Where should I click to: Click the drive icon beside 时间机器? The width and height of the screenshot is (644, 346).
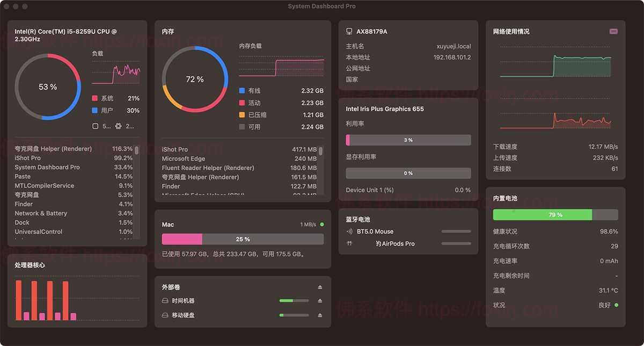click(x=165, y=301)
